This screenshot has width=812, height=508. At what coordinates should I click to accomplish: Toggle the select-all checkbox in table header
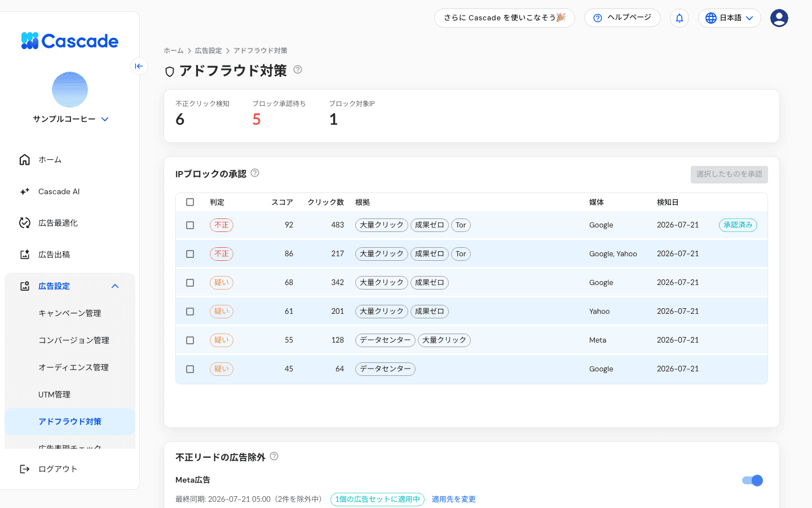click(x=190, y=202)
